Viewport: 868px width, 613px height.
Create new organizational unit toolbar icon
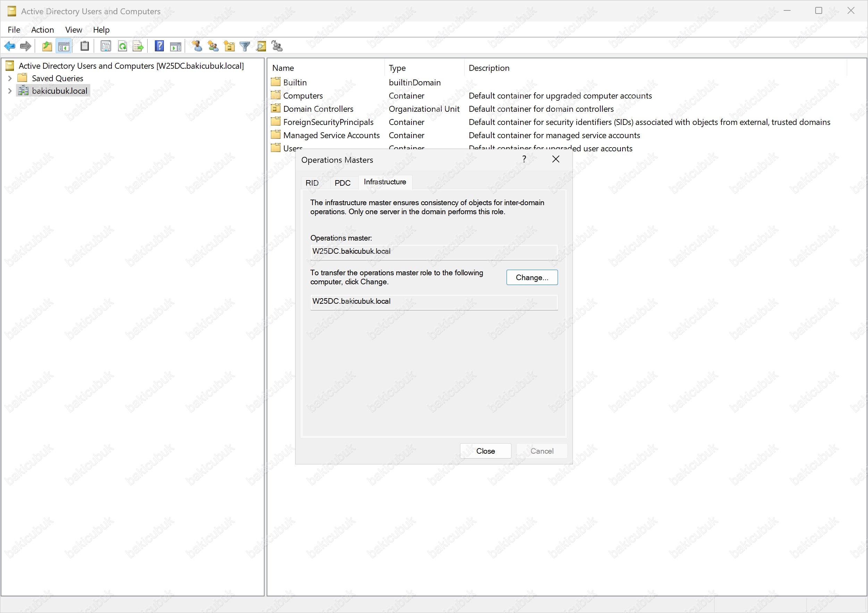tap(229, 46)
